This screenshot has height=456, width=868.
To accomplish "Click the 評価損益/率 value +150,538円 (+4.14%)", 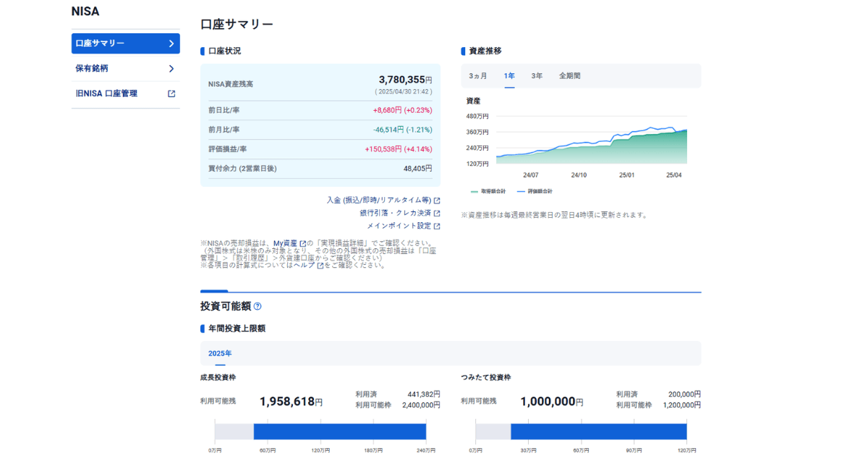I will (x=399, y=149).
